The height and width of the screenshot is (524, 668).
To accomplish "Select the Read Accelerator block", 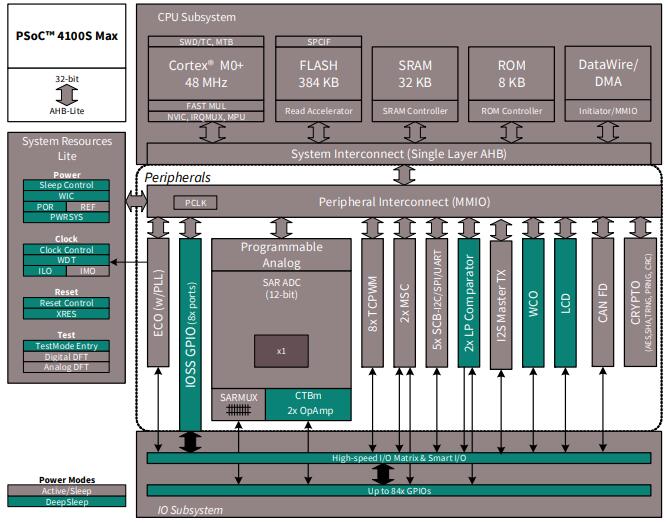I will point(318,111).
